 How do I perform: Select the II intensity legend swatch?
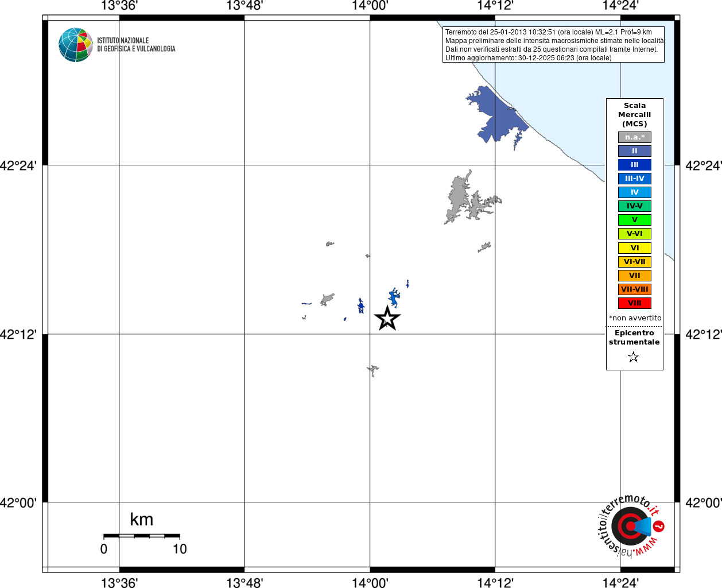(635, 151)
